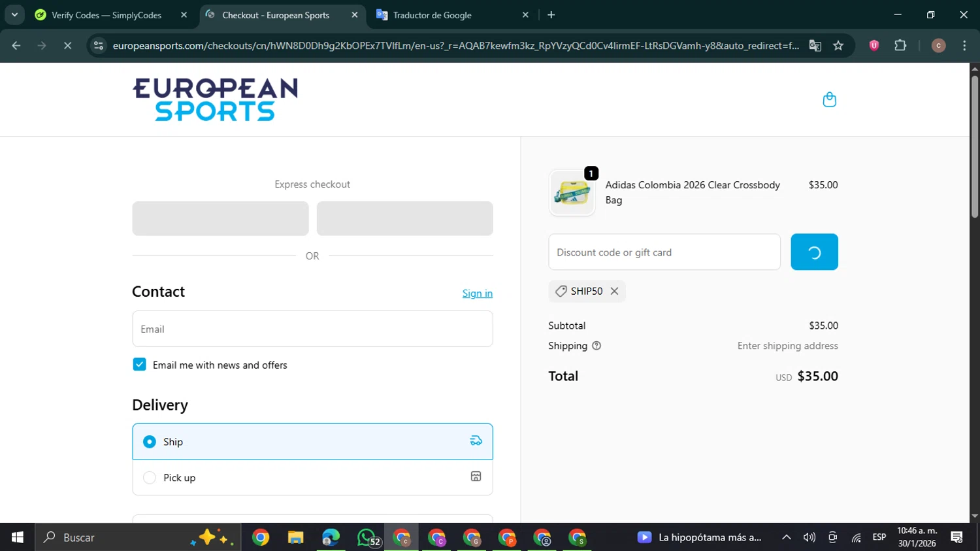Stop loading the page
Image resolution: width=980 pixels, height=551 pixels.
pos(67,46)
